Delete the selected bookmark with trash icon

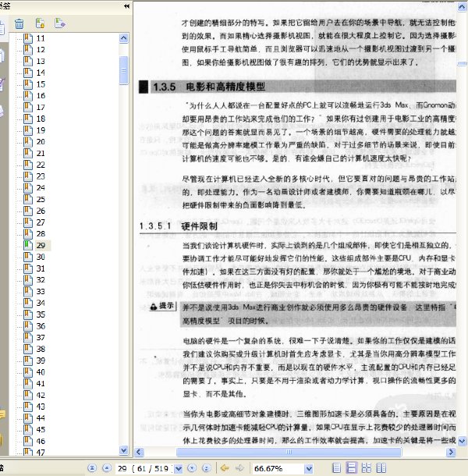(x=19, y=23)
